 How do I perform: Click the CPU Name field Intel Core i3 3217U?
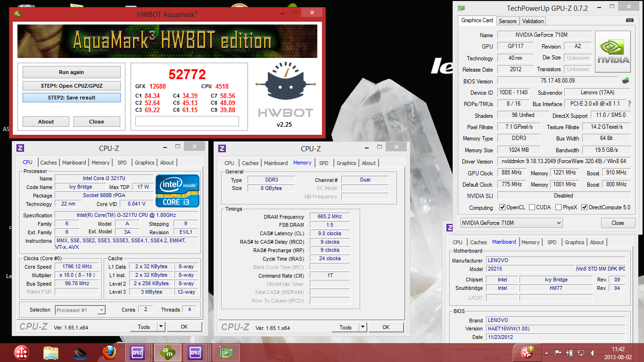pyautogui.click(x=103, y=179)
